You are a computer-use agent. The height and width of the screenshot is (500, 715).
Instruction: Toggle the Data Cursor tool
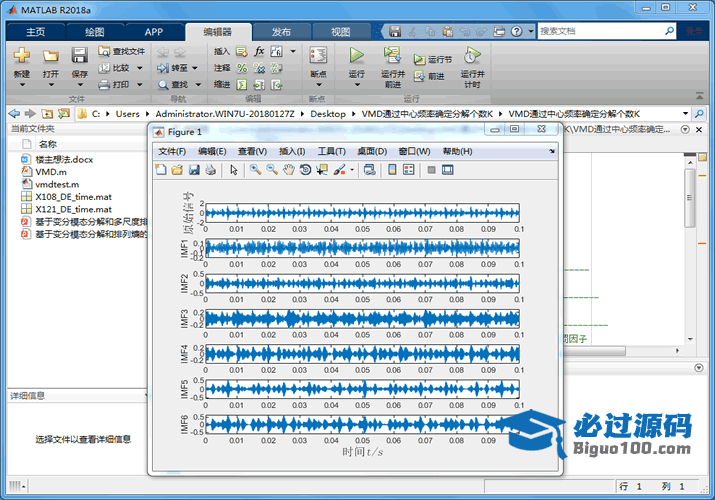(321, 170)
